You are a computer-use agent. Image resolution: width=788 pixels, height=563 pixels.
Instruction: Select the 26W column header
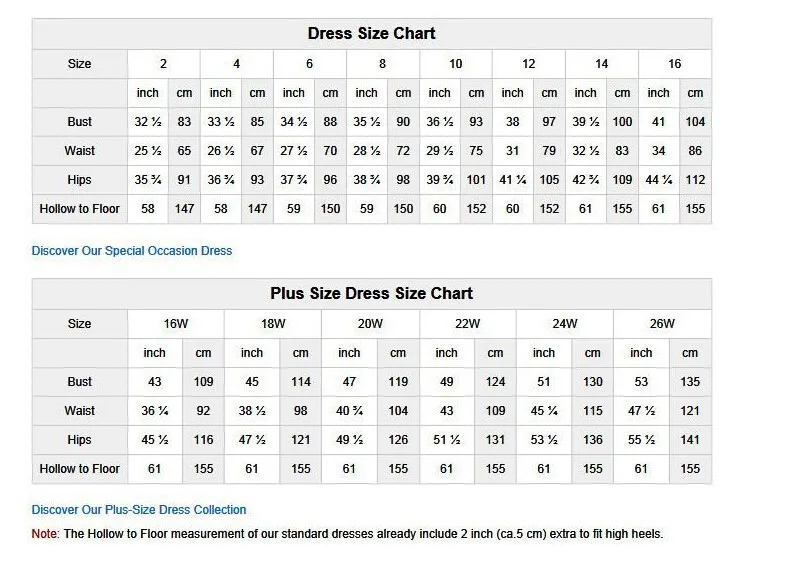(662, 324)
